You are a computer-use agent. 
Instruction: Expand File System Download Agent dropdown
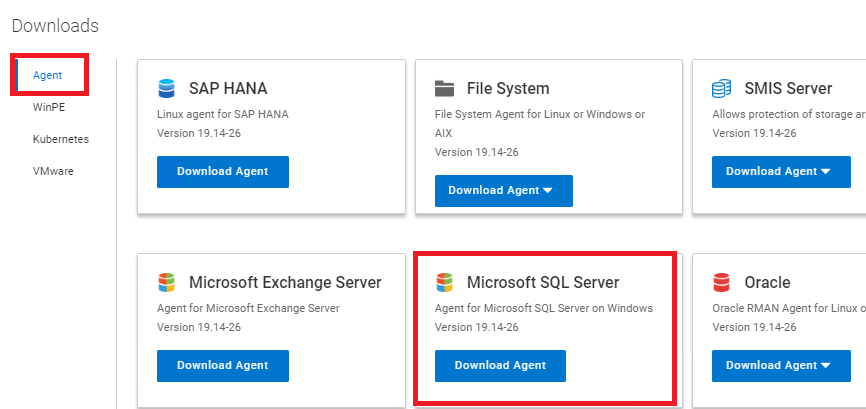(x=504, y=190)
